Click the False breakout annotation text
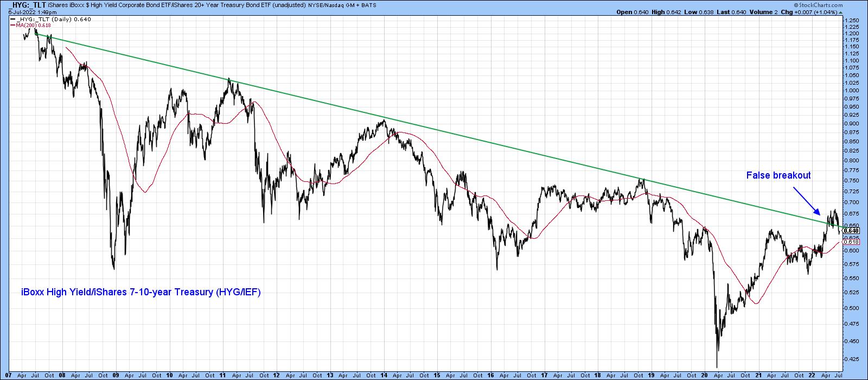The width and height of the screenshot is (868, 380). point(778,175)
